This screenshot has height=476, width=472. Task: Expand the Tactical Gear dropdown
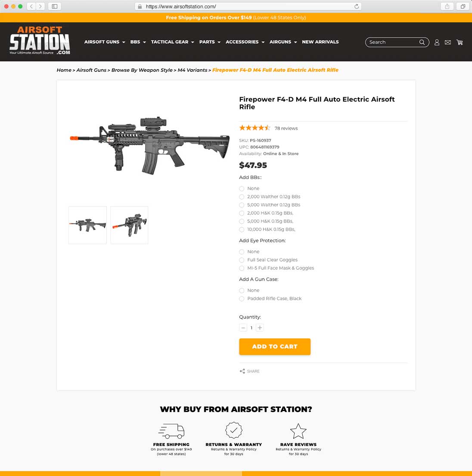pyautogui.click(x=172, y=42)
